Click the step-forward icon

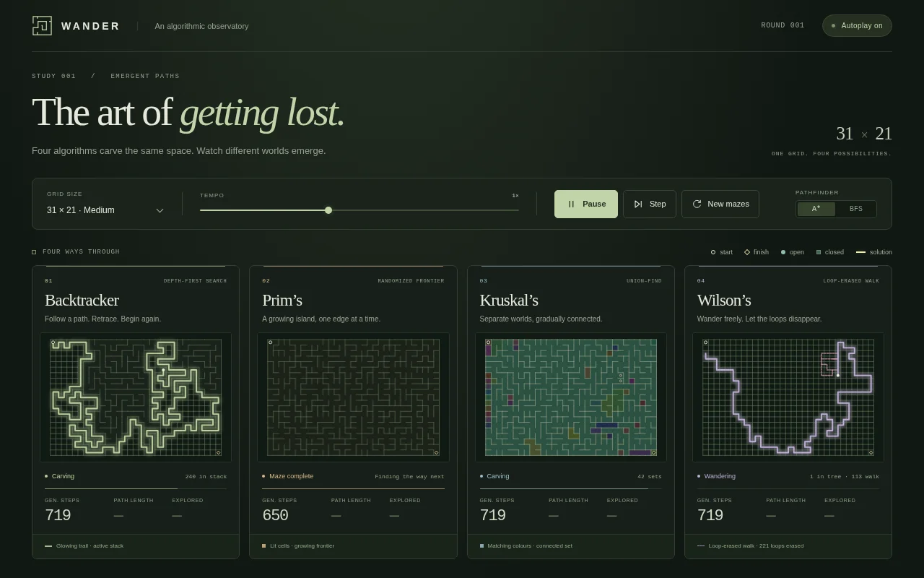pyautogui.click(x=638, y=204)
